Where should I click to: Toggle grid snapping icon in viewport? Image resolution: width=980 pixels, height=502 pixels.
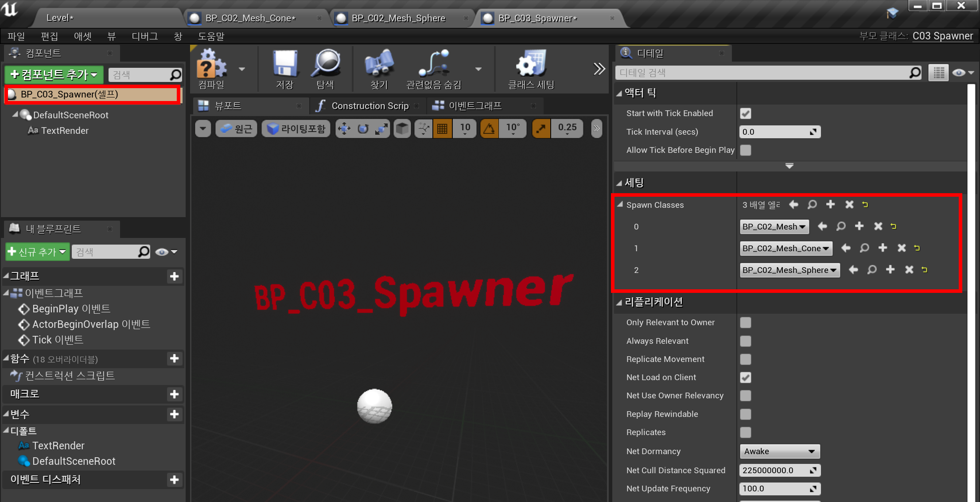pyautogui.click(x=442, y=128)
